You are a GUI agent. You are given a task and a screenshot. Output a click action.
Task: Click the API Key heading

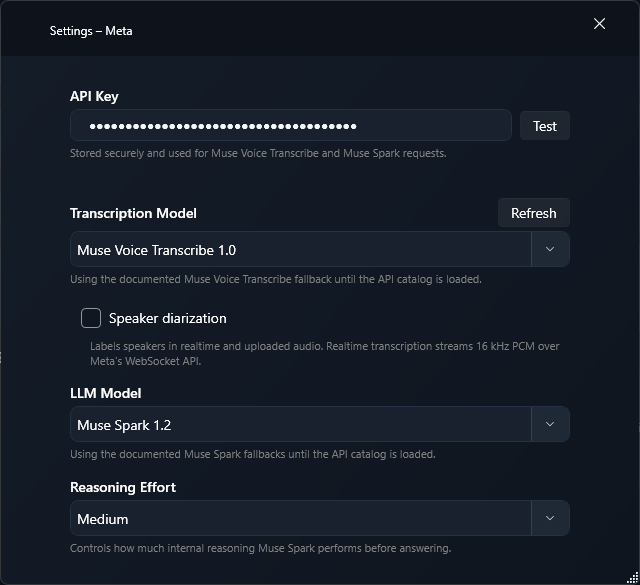94,96
